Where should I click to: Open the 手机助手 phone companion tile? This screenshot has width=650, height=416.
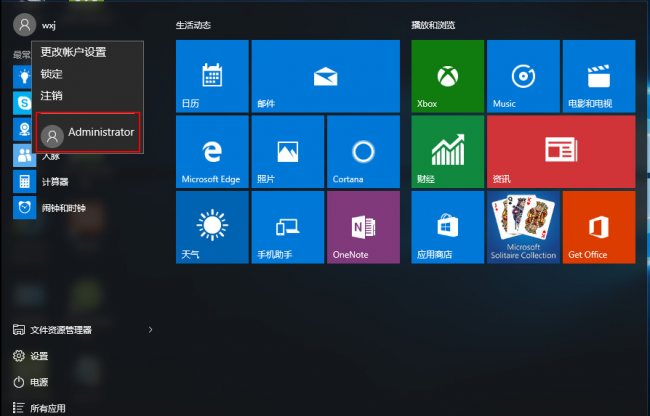[x=288, y=227]
